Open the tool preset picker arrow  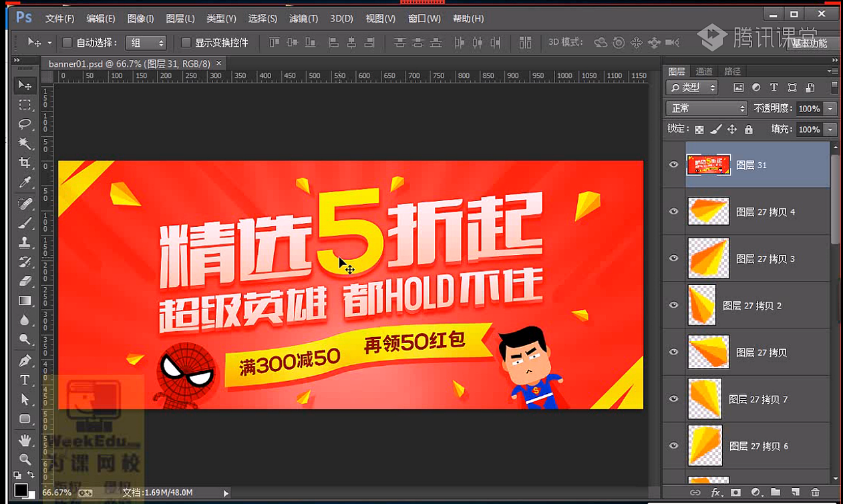pyautogui.click(x=49, y=43)
